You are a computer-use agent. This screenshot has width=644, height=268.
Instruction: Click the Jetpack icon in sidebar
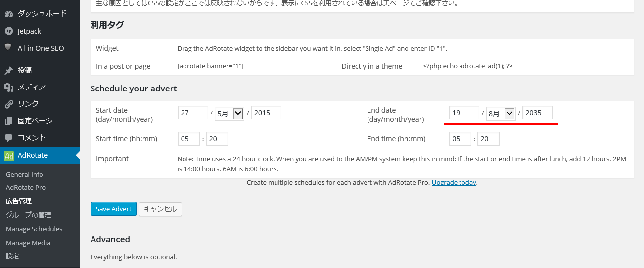tap(9, 31)
